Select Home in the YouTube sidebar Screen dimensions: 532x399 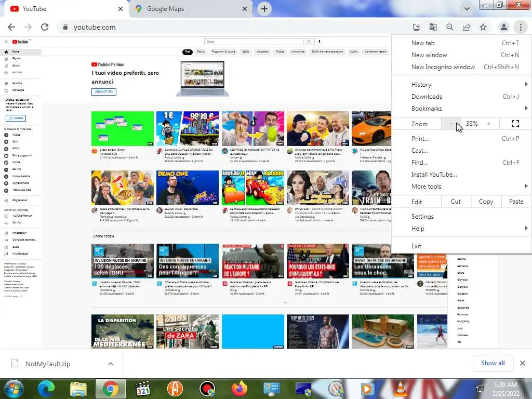[21, 52]
